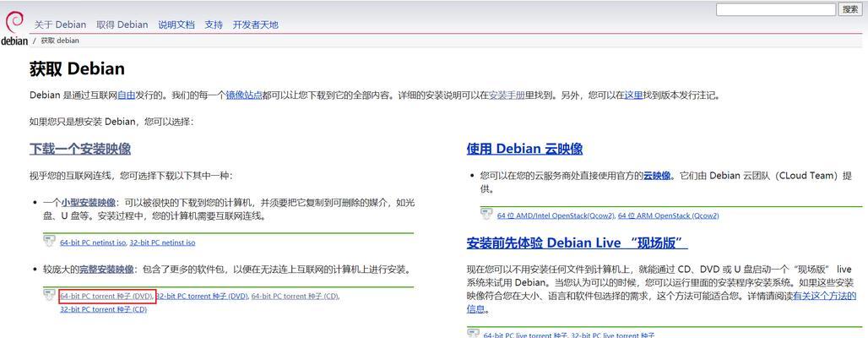Open the 64-bit PC netinst iso link
The height and width of the screenshot is (338, 868).
(x=93, y=243)
